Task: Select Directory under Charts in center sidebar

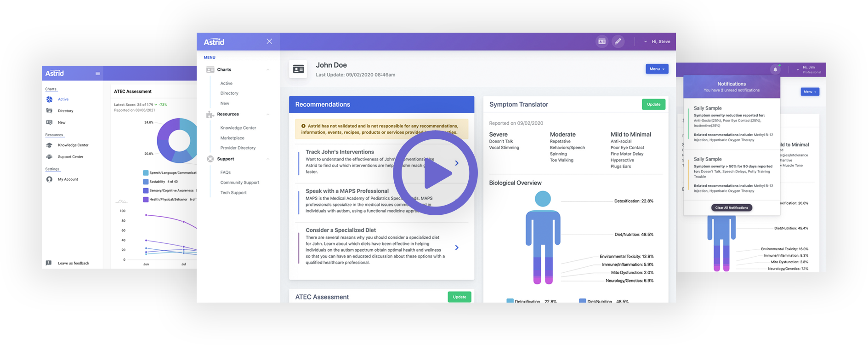Action: click(x=229, y=93)
